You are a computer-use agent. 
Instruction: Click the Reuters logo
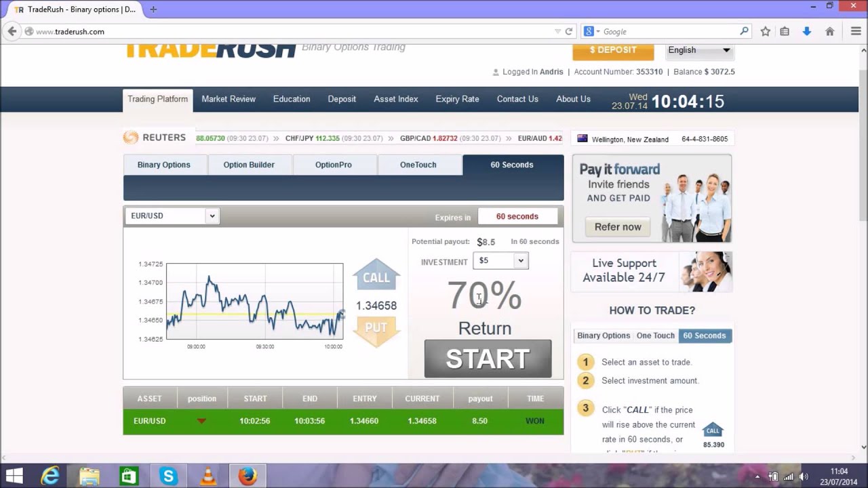coord(155,138)
